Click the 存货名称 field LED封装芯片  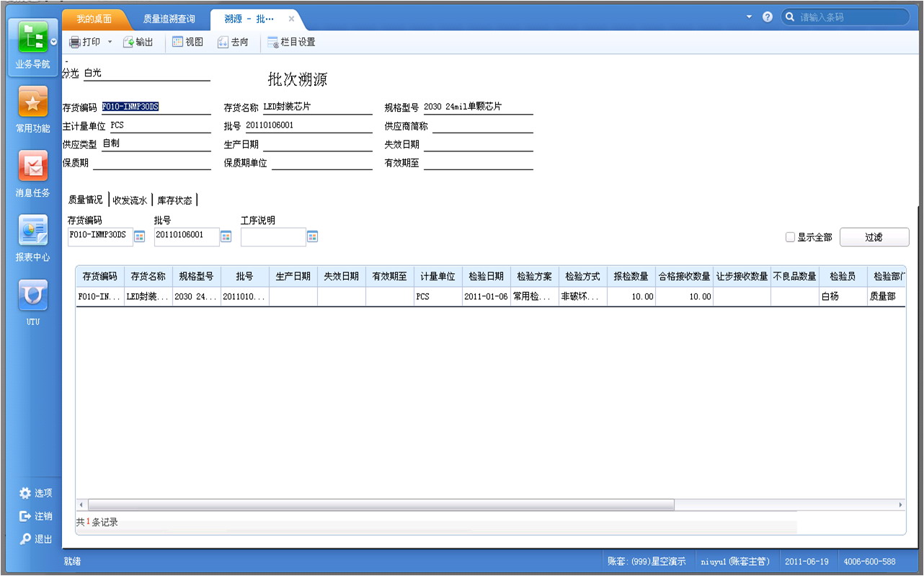(317, 107)
